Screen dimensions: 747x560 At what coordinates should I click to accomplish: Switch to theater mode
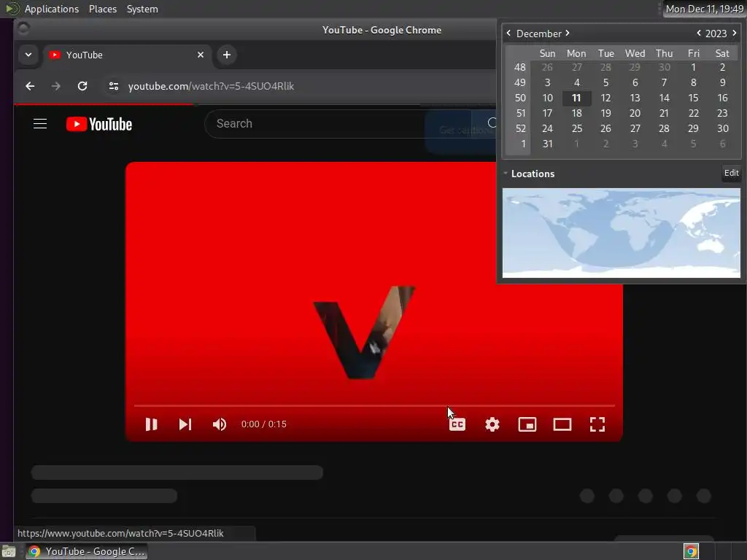[562, 424]
